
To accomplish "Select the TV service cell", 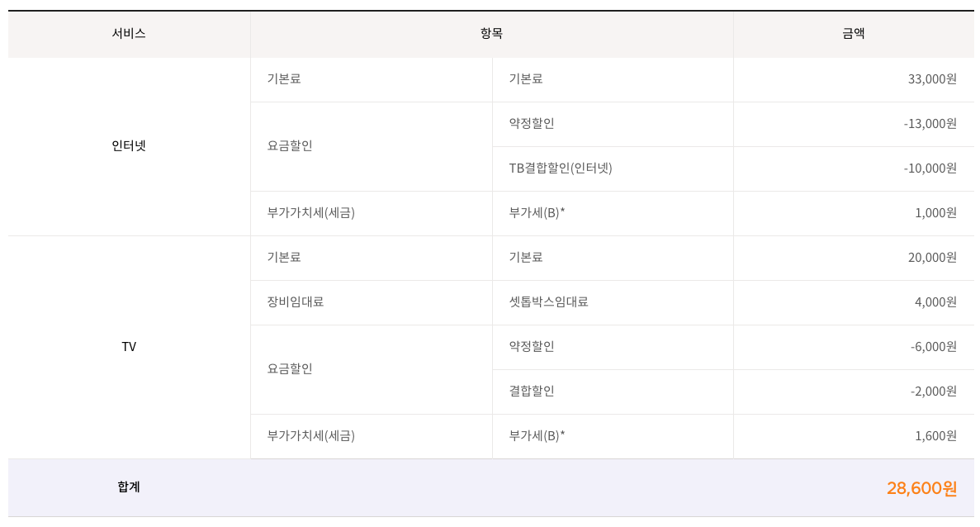I will click(x=129, y=347).
